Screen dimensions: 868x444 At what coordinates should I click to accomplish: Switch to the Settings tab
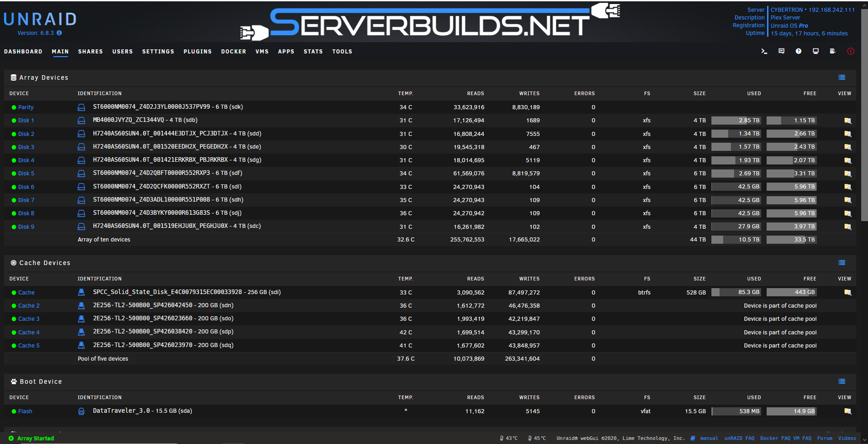158,52
